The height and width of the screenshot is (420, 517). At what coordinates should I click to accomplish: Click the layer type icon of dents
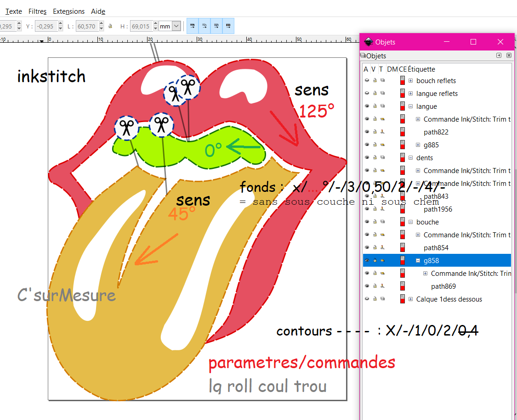click(x=382, y=157)
